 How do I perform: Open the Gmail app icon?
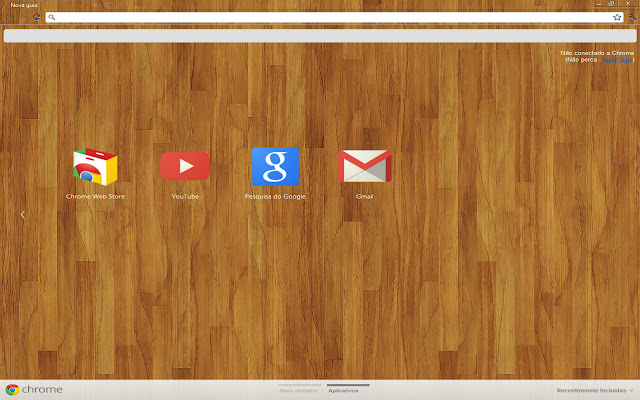364,166
